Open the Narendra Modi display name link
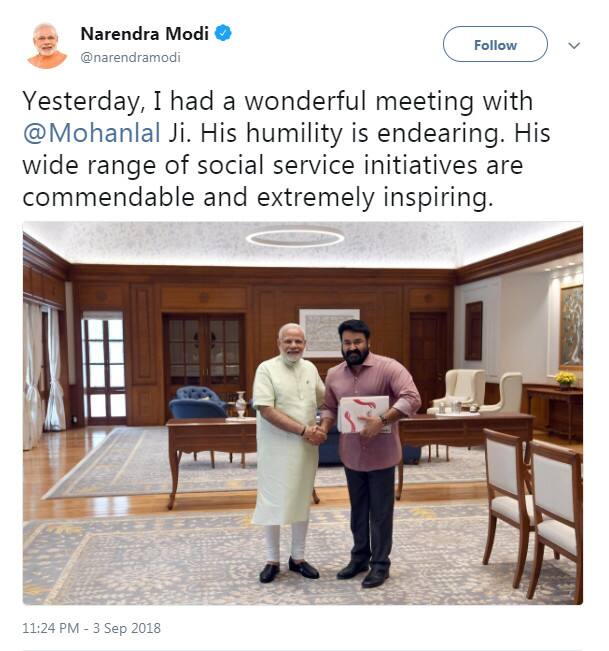The width and height of the screenshot is (609, 651). click(144, 34)
